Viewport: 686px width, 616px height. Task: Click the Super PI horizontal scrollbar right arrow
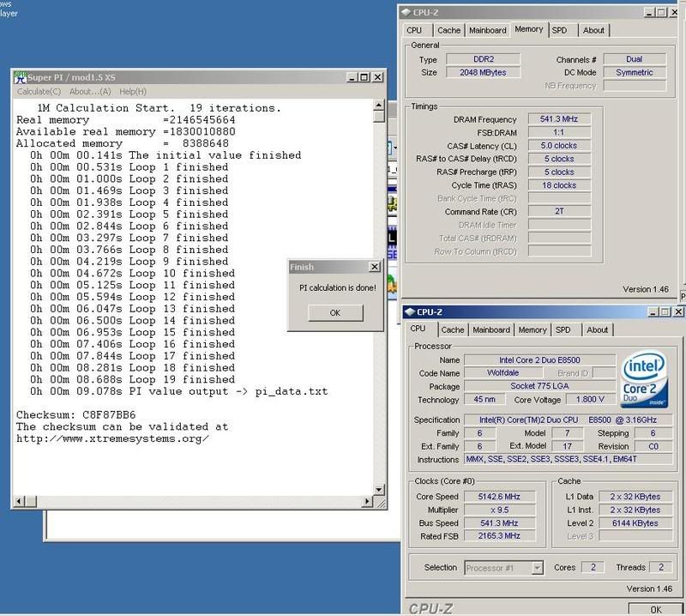click(368, 501)
